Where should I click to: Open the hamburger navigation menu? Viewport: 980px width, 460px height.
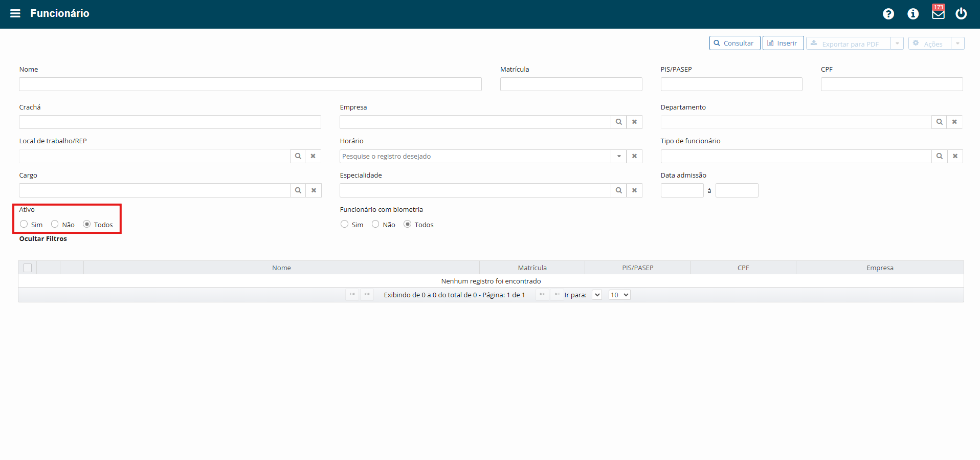click(x=15, y=13)
